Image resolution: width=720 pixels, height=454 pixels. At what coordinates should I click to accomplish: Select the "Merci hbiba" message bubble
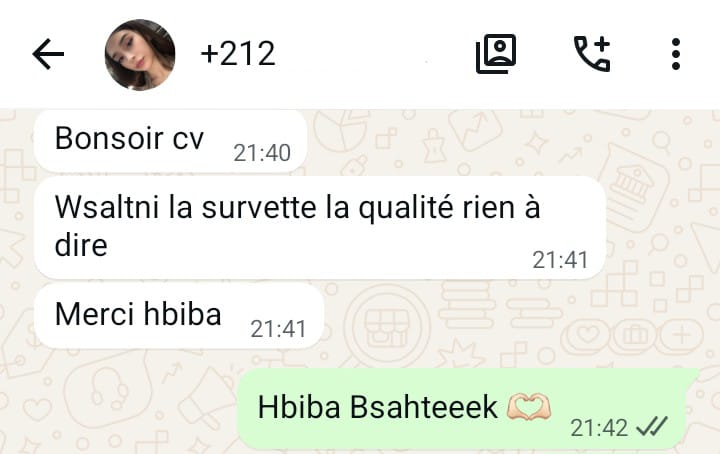(x=179, y=315)
